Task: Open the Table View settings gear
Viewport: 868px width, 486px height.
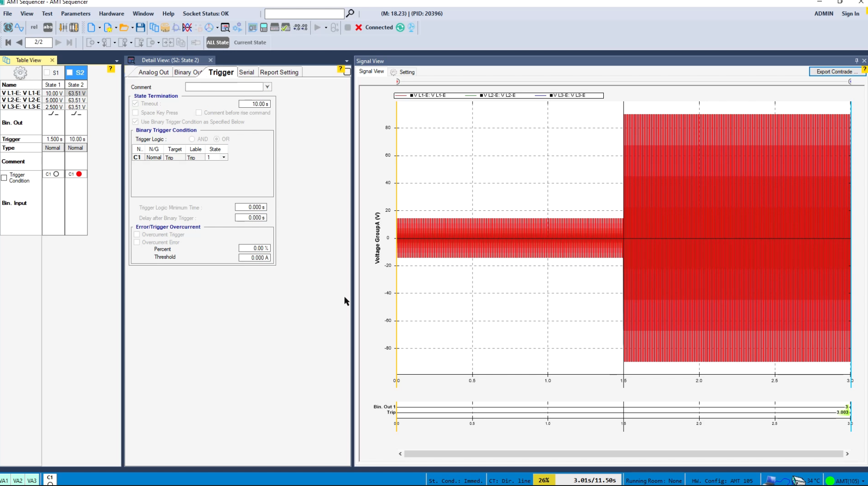Action: pyautogui.click(x=20, y=73)
